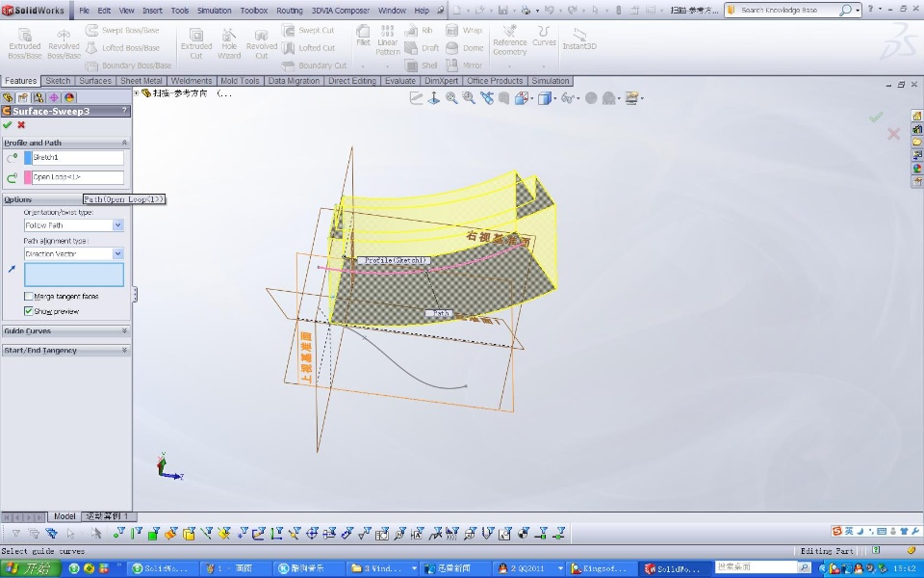Click the Lofted Cut button
The image size is (924, 578).
tap(308, 48)
